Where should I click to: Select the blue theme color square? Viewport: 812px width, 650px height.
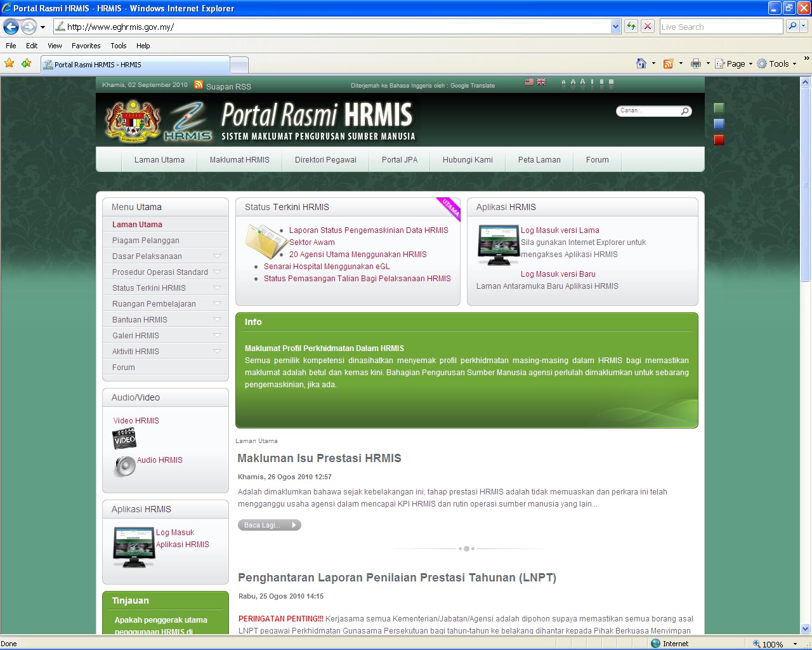coord(719,123)
